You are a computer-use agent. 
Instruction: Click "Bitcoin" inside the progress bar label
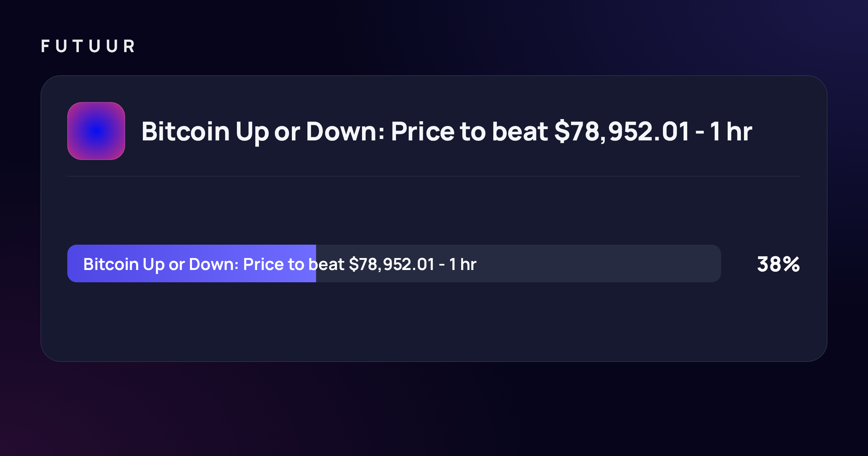(x=111, y=264)
